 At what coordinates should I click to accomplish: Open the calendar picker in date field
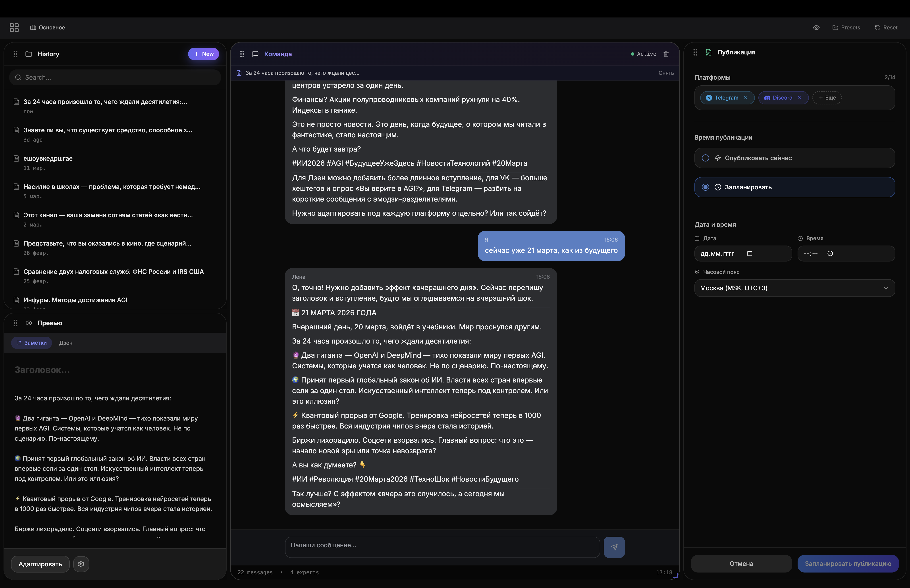[750, 254]
